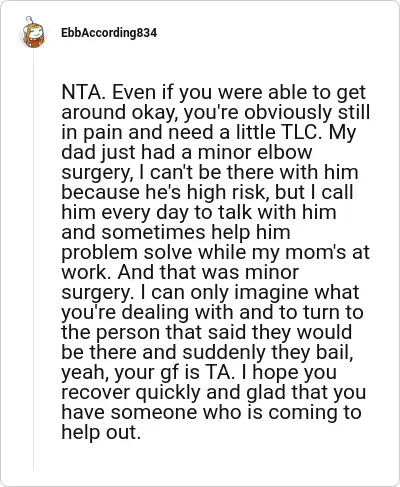
Task: Click the line "work. And that was minor"
Action: [180, 272]
